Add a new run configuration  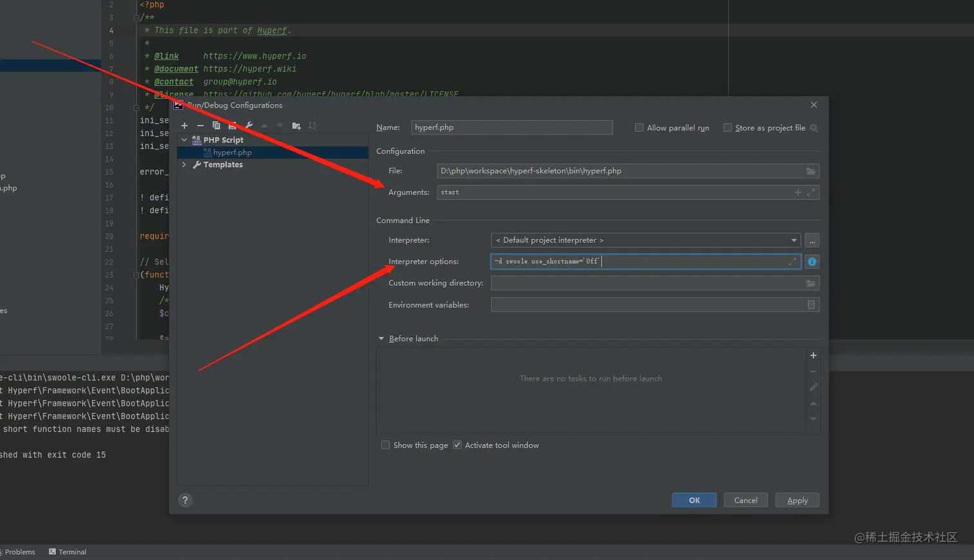coord(184,126)
